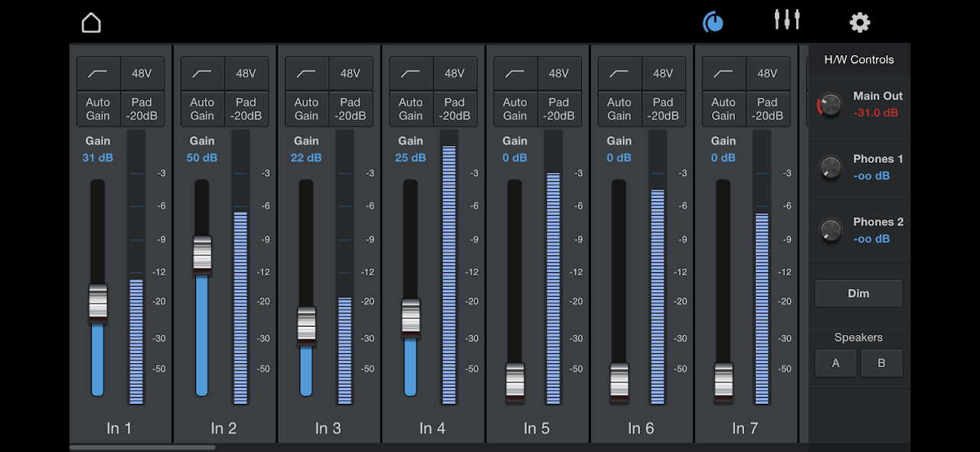This screenshot has height=452, width=980.
Task: Click the In 2 level meter
Action: [240, 267]
